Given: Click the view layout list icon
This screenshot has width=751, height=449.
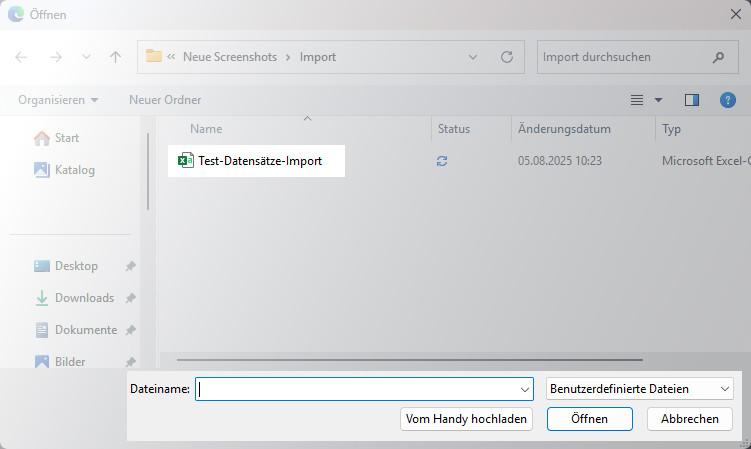Looking at the screenshot, I should pos(637,100).
